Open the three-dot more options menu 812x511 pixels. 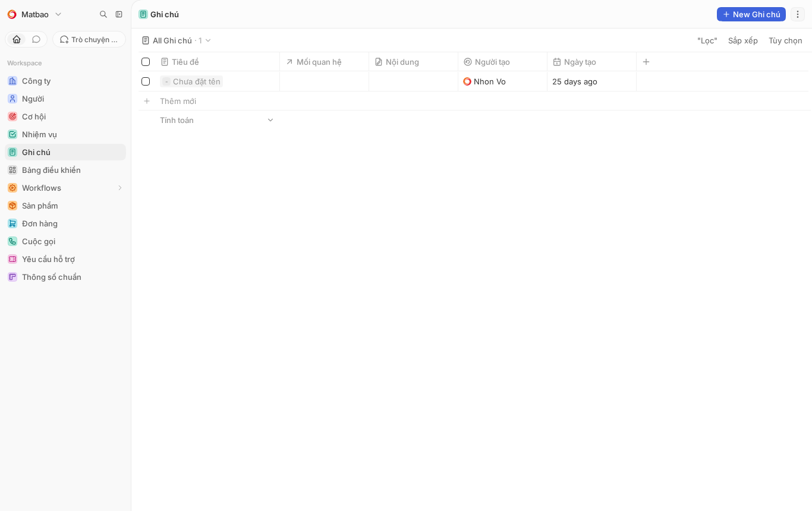click(x=798, y=14)
